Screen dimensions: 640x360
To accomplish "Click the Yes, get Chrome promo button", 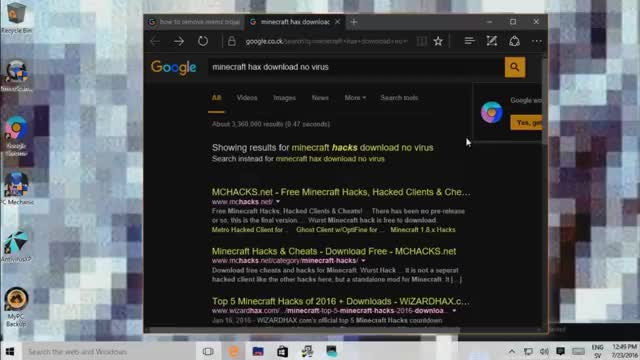I will [527, 122].
